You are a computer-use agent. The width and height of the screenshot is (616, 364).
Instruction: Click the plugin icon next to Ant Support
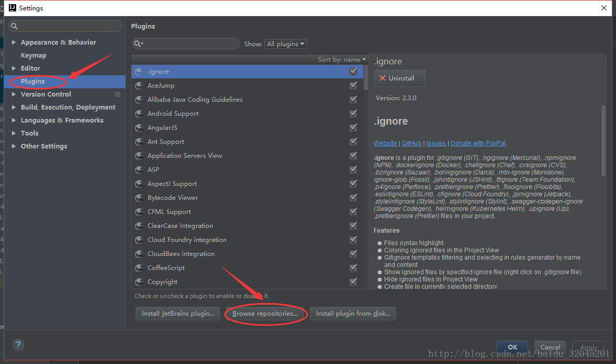click(139, 142)
